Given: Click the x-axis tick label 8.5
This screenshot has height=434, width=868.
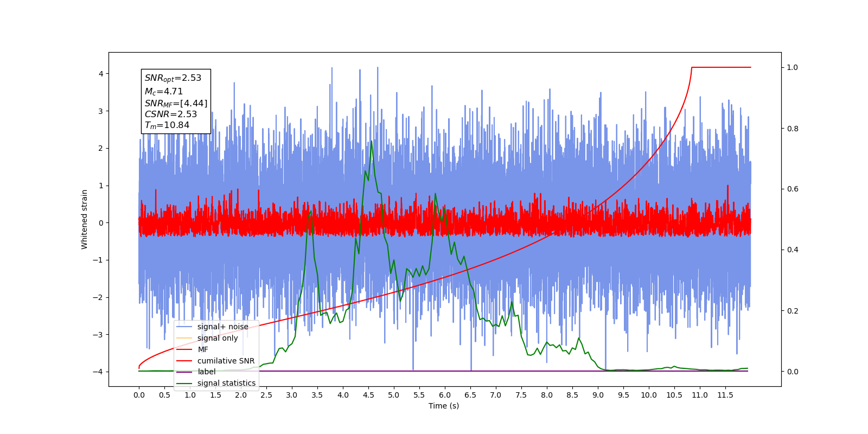Looking at the screenshot, I should [x=572, y=395].
